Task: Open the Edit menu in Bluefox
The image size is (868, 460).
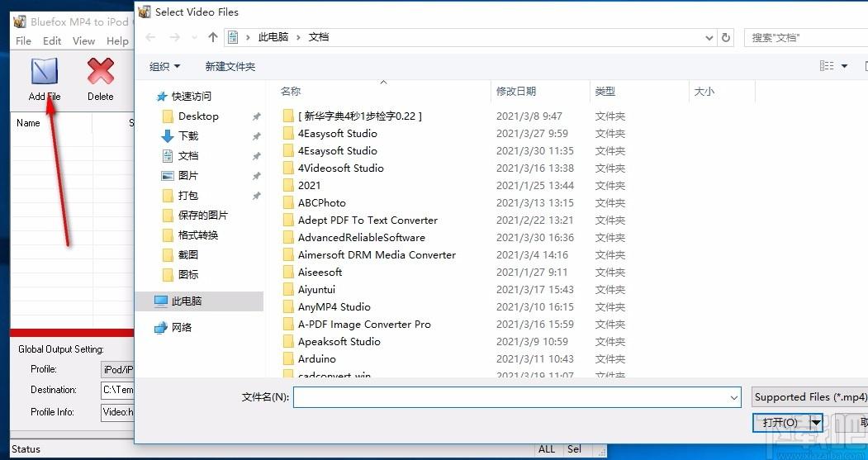Action: [52, 41]
